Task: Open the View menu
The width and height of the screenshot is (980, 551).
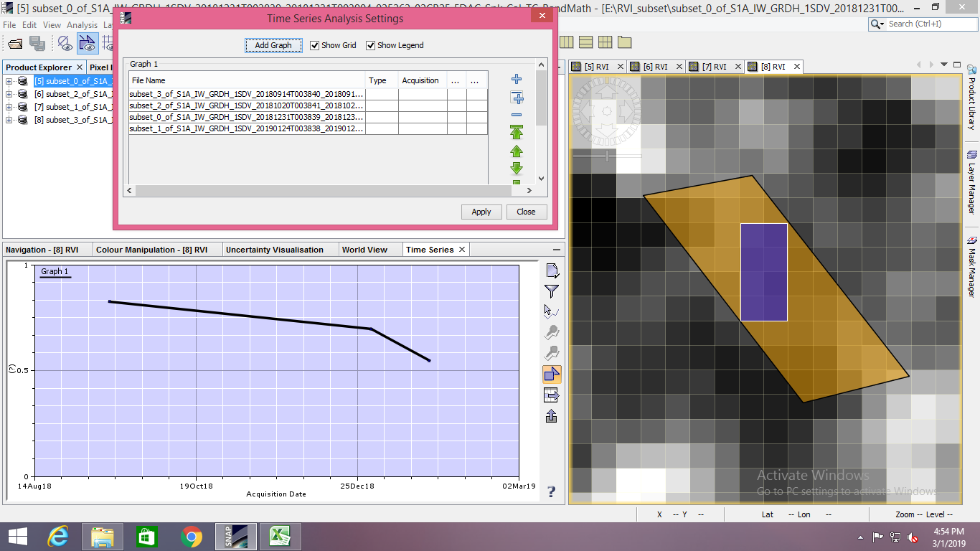Action: 52,24
